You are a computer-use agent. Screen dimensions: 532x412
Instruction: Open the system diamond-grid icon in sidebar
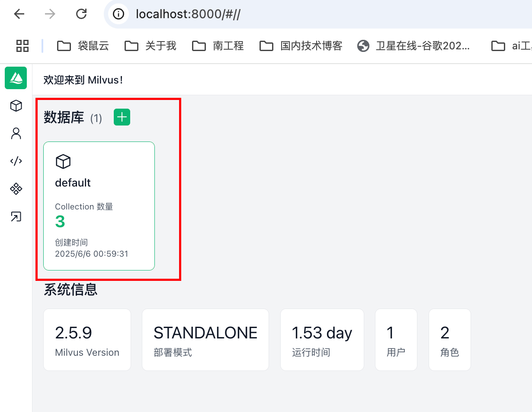(16, 189)
